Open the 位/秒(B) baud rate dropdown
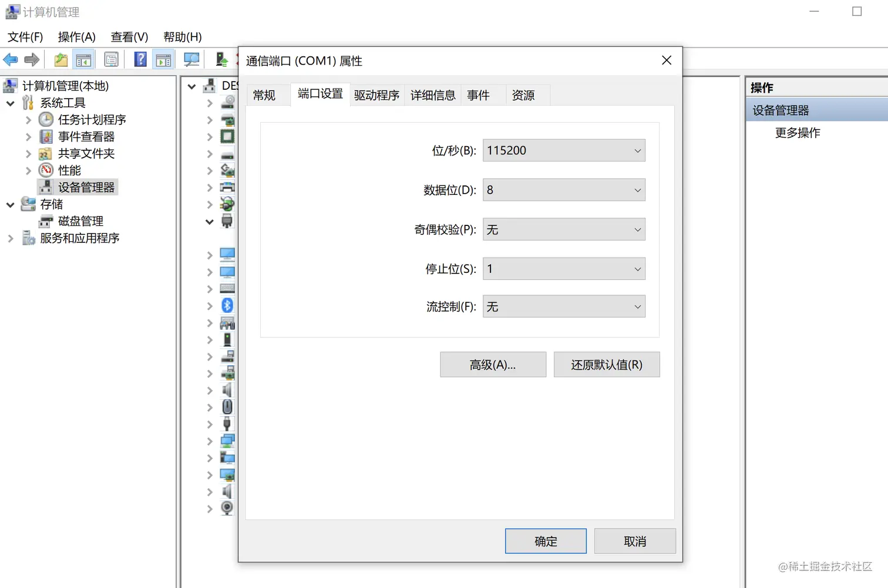 point(564,150)
